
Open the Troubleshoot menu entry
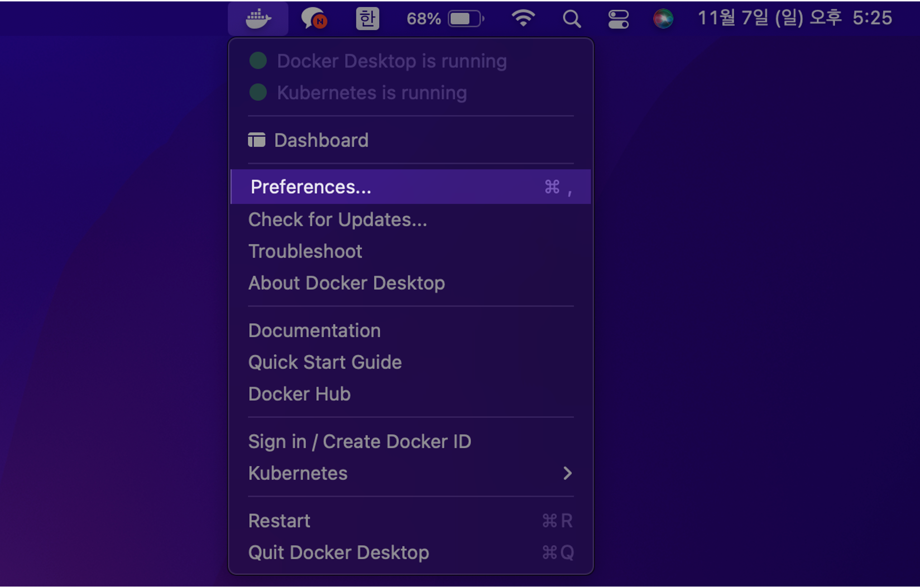point(305,251)
